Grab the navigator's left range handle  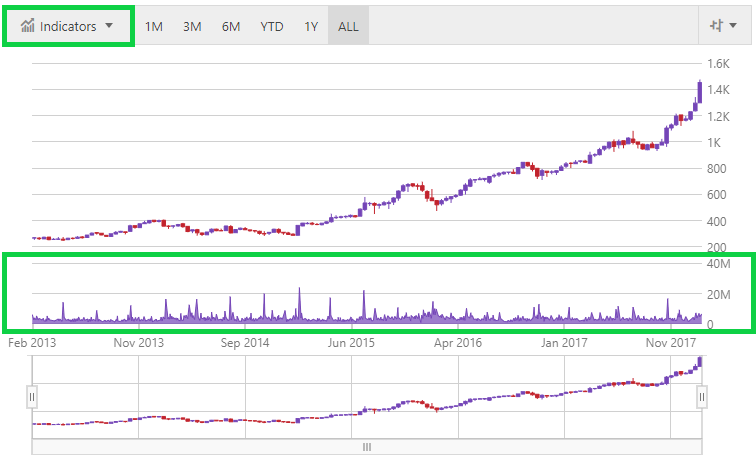point(32,397)
